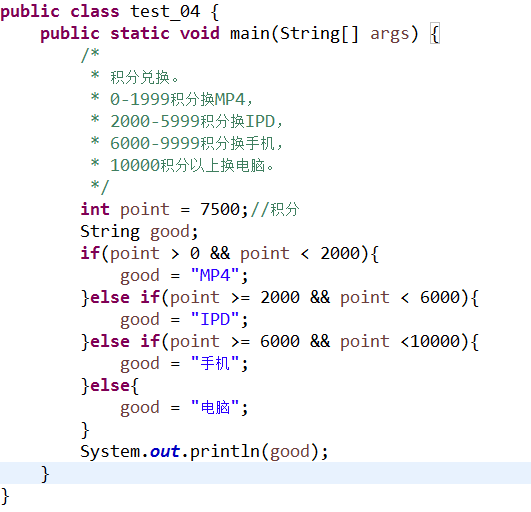
Task: Click the italic out field
Action: (165, 451)
